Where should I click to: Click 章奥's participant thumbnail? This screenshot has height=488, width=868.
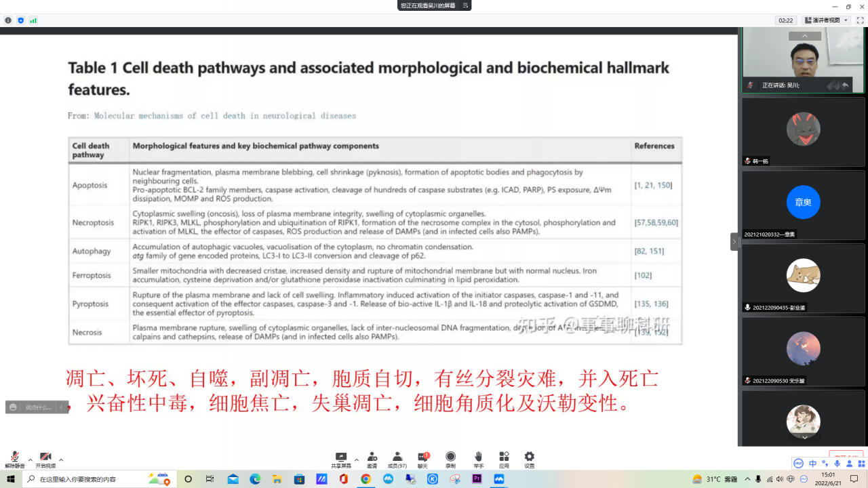pos(803,202)
